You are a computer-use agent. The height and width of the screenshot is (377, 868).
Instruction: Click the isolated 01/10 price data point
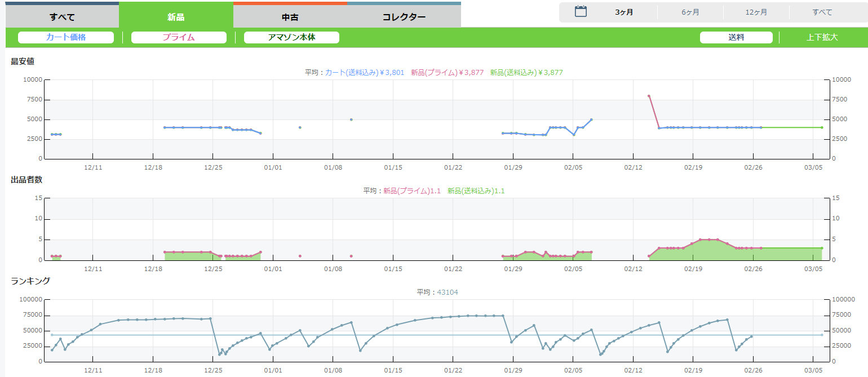point(351,119)
